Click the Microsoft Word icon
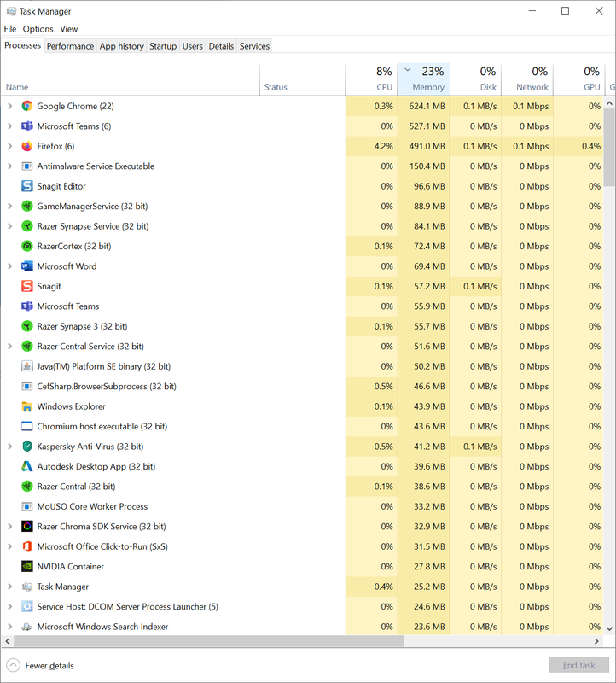Image resolution: width=616 pixels, height=683 pixels. (x=27, y=266)
